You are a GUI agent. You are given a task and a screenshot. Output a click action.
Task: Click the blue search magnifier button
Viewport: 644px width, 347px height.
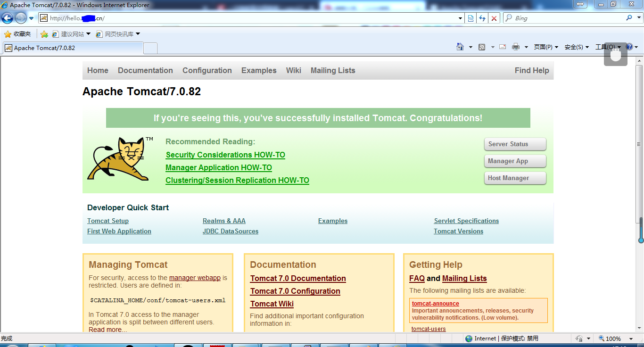pyautogui.click(x=629, y=18)
